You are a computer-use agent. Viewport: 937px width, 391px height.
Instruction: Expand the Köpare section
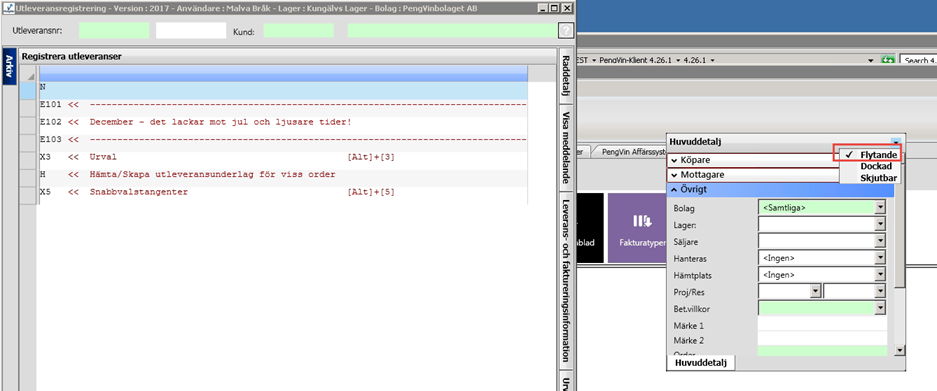(x=752, y=160)
